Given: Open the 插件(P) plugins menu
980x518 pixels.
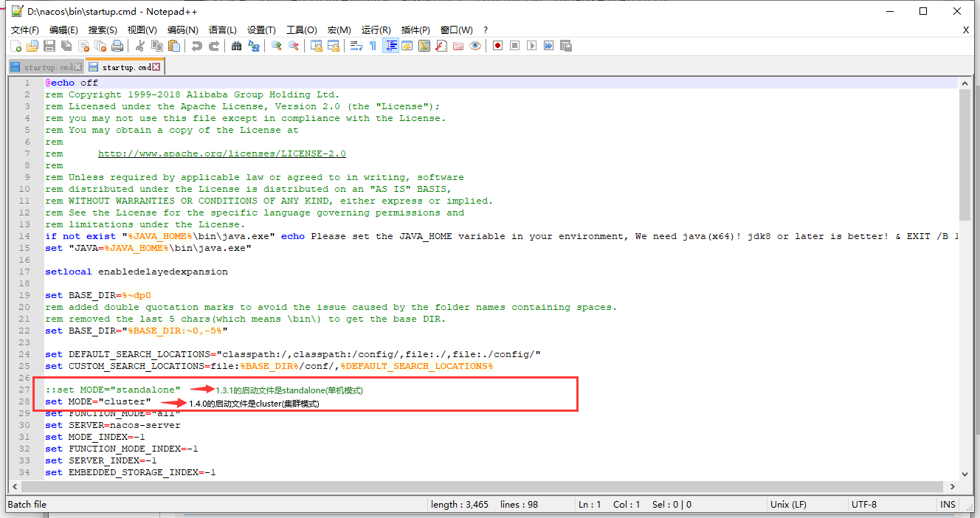Looking at the screenshot, I should click(x=415, y=30).
